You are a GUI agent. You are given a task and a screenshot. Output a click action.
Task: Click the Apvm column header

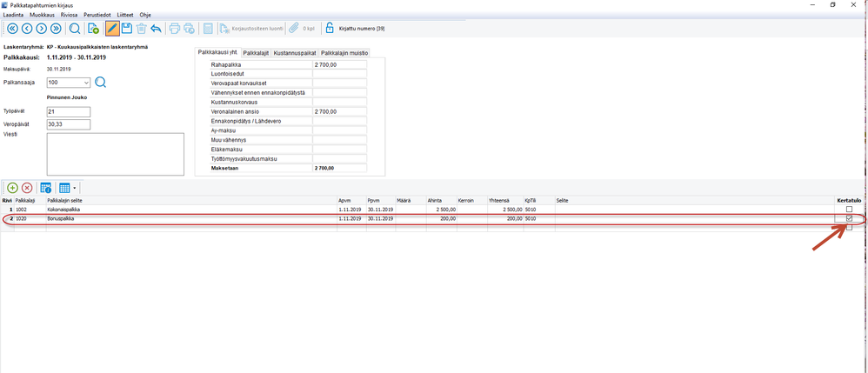(x=351, y=200)
